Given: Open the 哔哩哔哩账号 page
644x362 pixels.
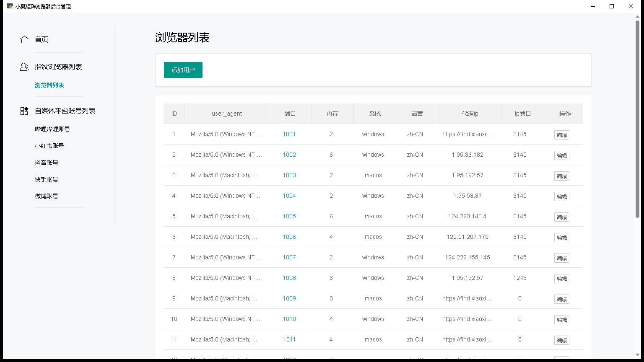Looking at the screenshot, I should [x=52, y=129].
